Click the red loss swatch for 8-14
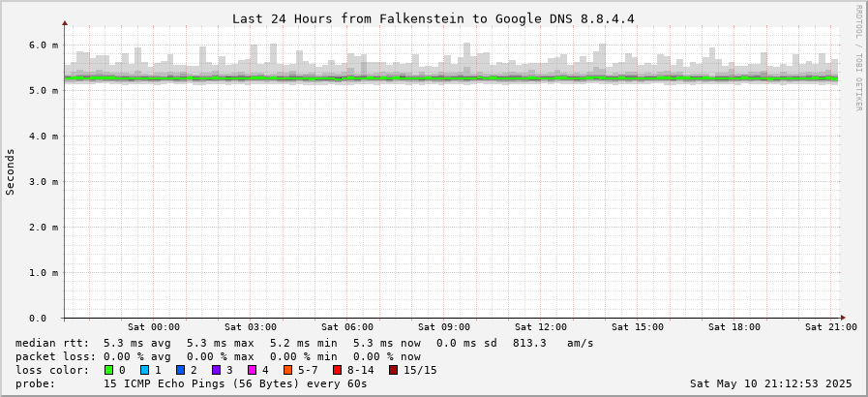The width and height of the screenshot is (868, 397). click(337, 370)
